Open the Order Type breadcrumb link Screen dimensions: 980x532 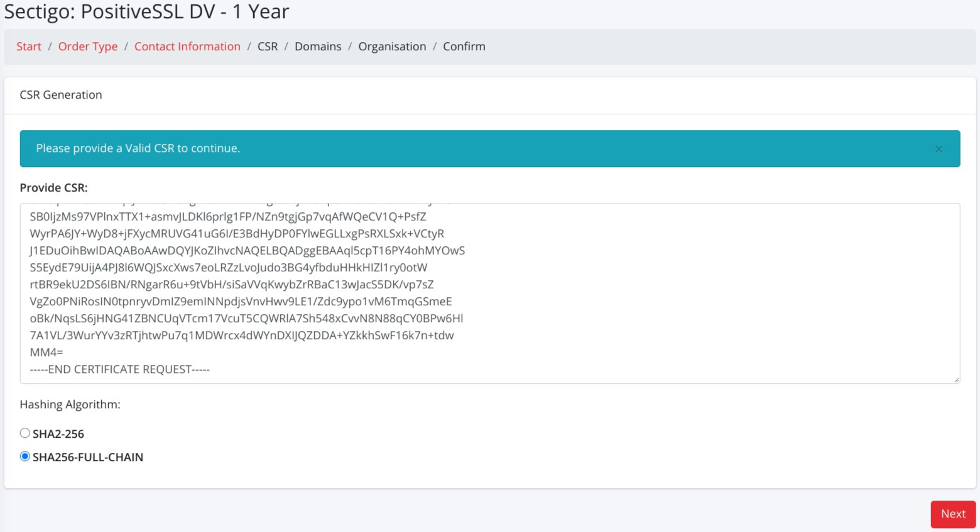pyautogui.click(x=88, y=46)
